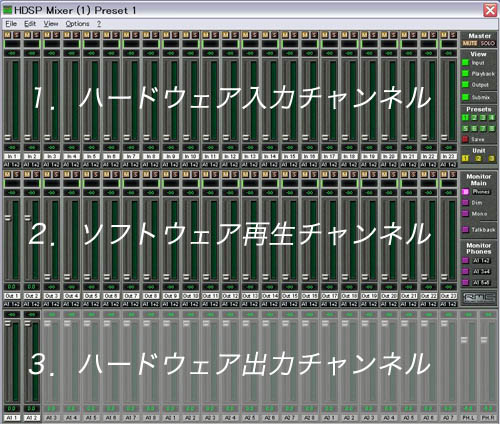Select A1 5+6 under Monitor Phones

pyautogui.click(x=465, y=283)
